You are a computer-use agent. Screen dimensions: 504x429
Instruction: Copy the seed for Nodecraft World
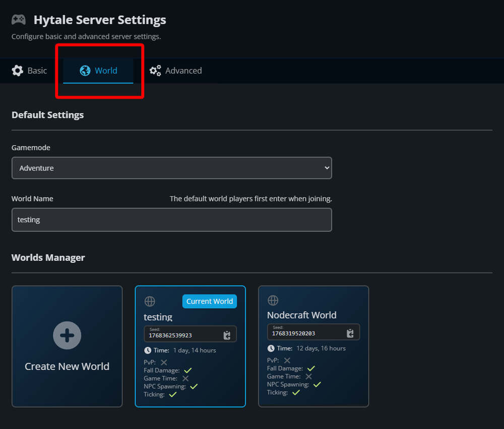pos(351,332)
